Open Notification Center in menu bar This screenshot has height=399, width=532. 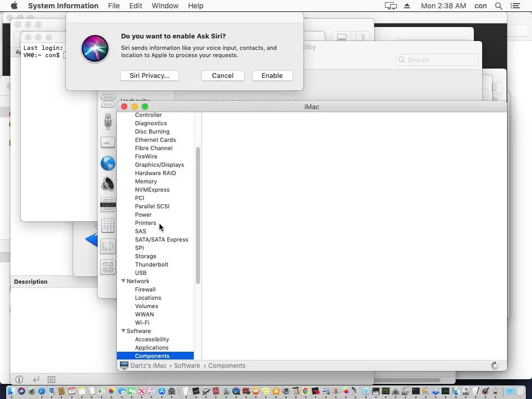[515, 6]
